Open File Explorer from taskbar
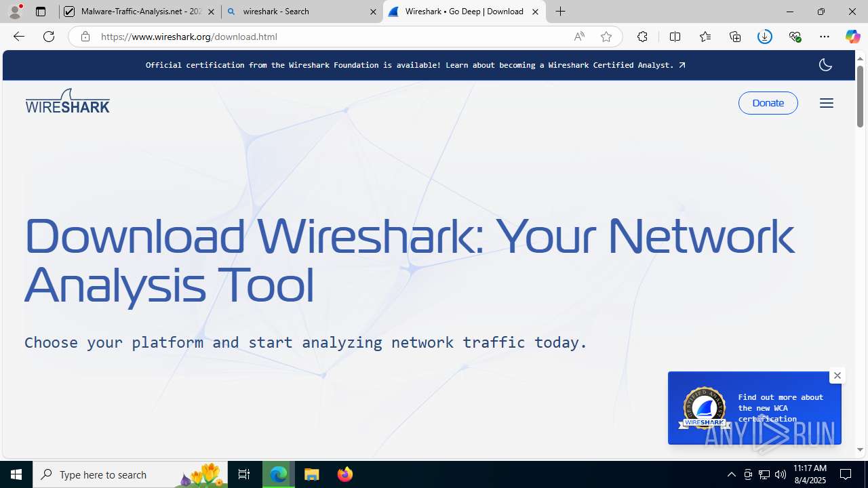This screenshot has width=868, height=488. tap(312, 474)
